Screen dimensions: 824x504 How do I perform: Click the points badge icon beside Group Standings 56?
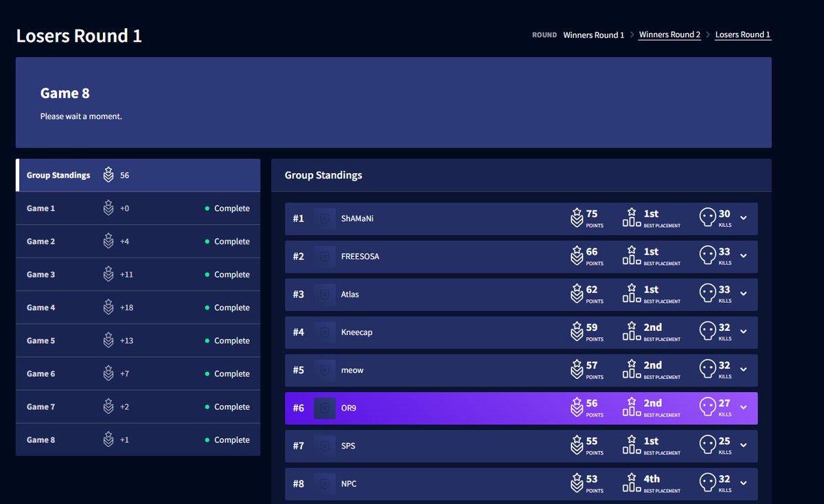(x=108, y=175)
